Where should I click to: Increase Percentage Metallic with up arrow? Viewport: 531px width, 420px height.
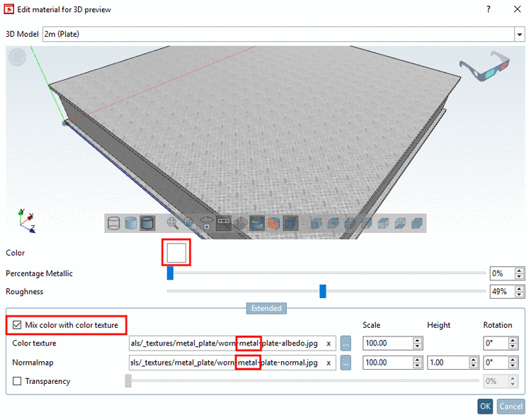(x=519, y=271)
